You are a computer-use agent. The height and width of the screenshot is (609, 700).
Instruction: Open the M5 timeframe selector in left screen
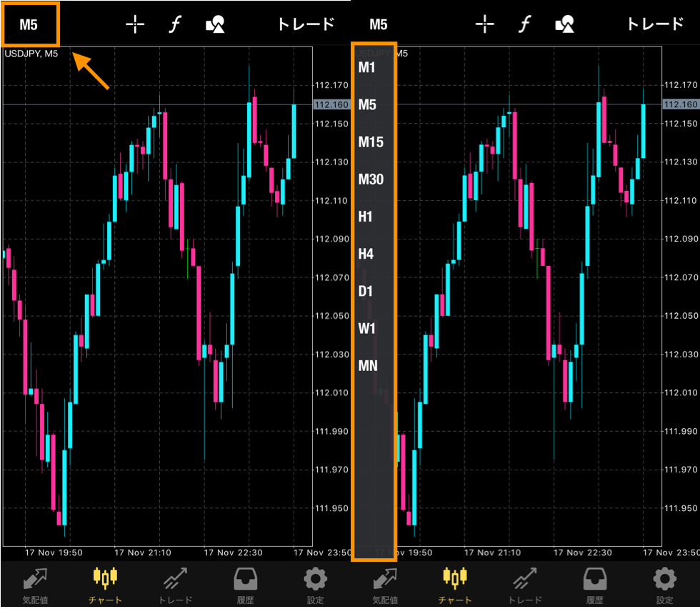pyautogui.click(x=29, y=24)
